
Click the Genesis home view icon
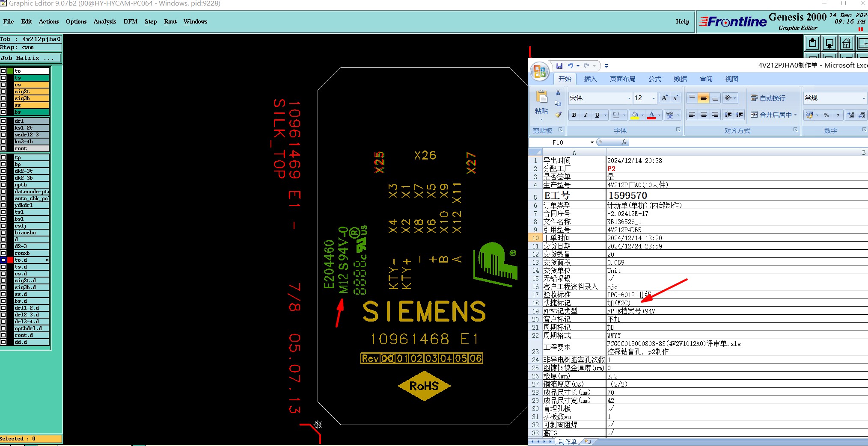(846, 43)
